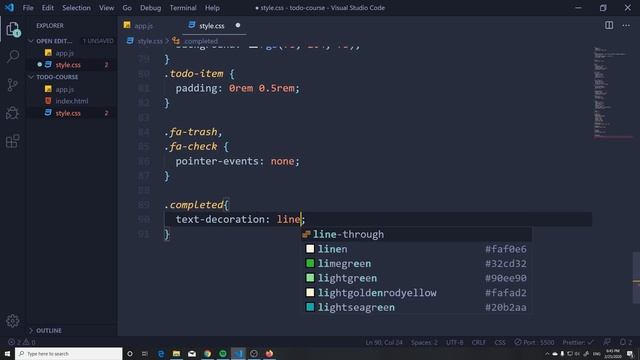Open app.js in TODO-COURSE folder
The height and width of the screenshot is (360, 640).
(x=64, y=89)
